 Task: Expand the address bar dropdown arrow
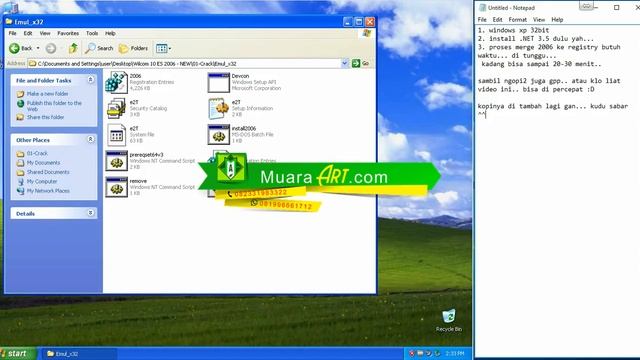(x=344, y=63)
